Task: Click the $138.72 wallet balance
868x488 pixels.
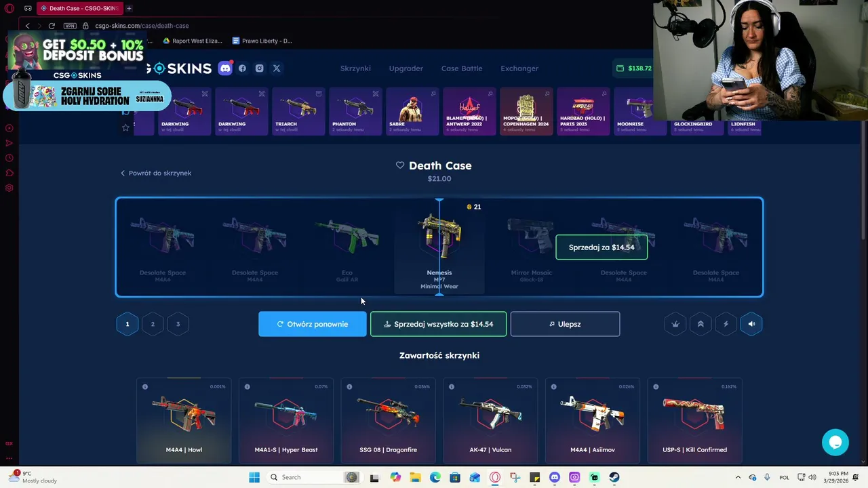Action: pyautogui.click(x=634, y=68)
